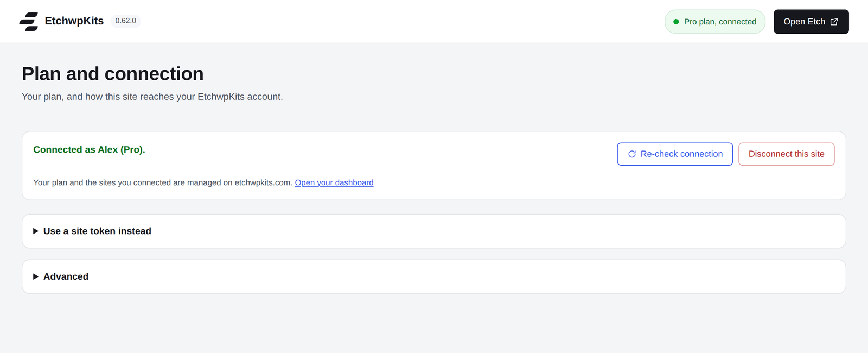Open Etch using the dark button

(811, 22)
